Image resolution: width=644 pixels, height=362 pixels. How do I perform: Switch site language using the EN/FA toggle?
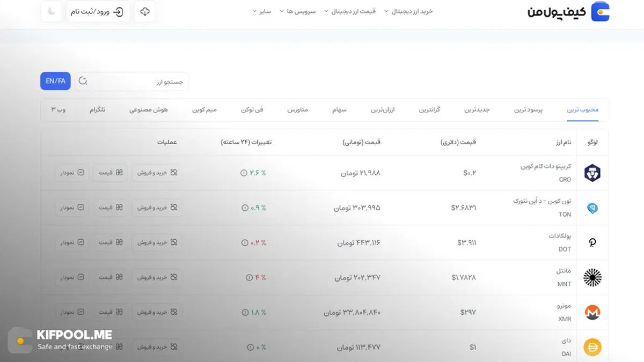click(55, 81)
